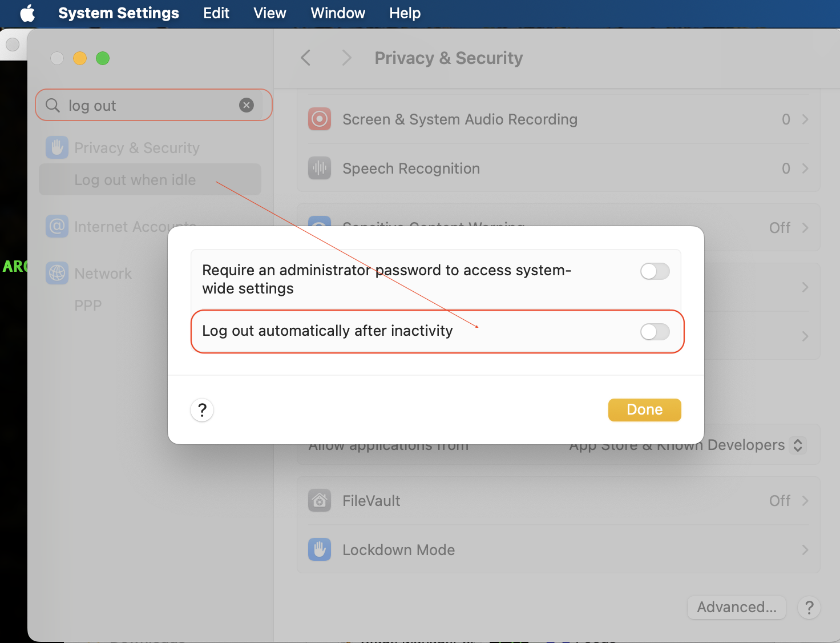The width and height of the screenshot is (840, 643).
Task: Click the FileVault house icon
Action: coord(320,501)
